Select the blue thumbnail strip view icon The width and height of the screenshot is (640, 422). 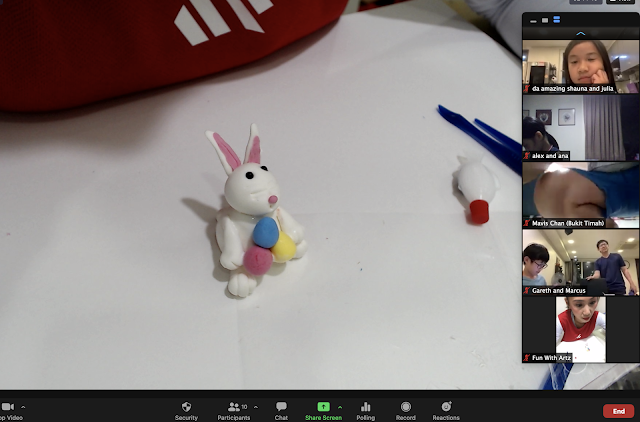point(557,20)
